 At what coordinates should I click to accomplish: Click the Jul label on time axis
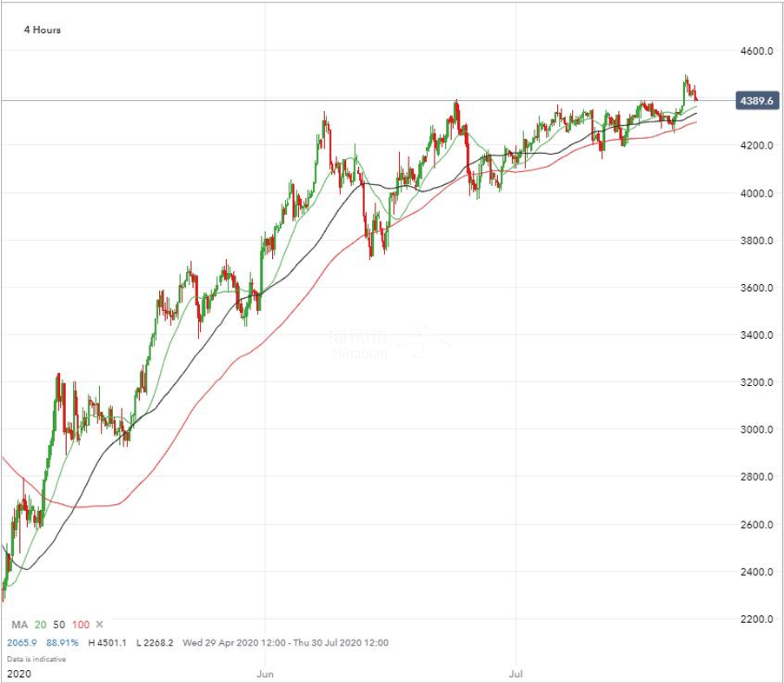point(518,673)
